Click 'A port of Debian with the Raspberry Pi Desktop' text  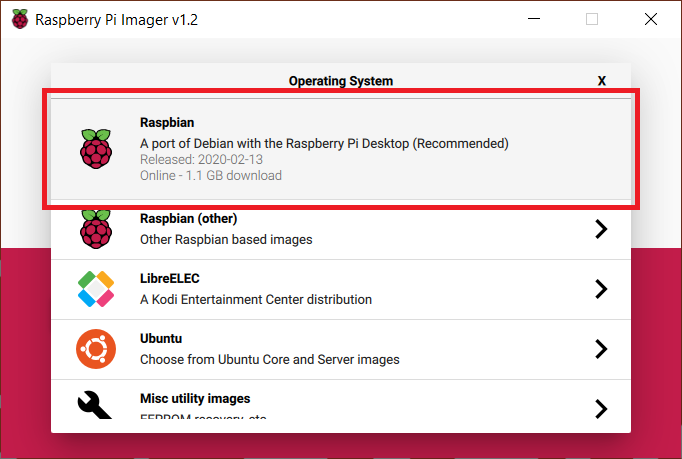tap(274, 144)
